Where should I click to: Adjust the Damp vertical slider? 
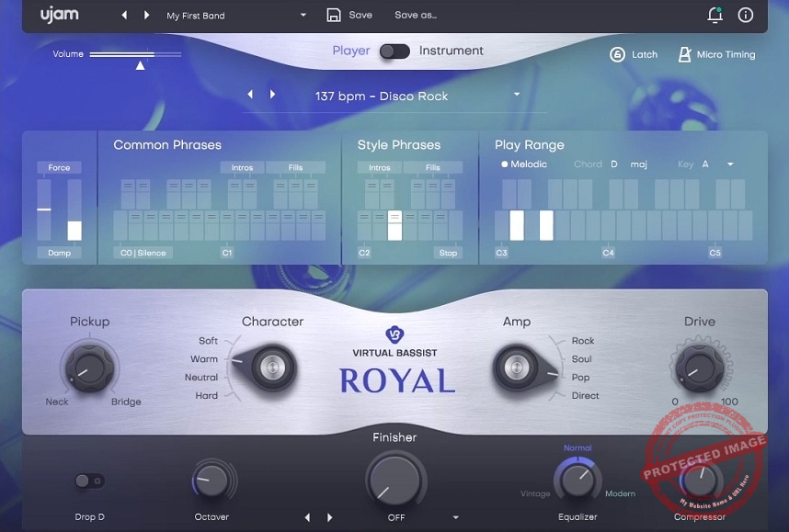[74, 209]
